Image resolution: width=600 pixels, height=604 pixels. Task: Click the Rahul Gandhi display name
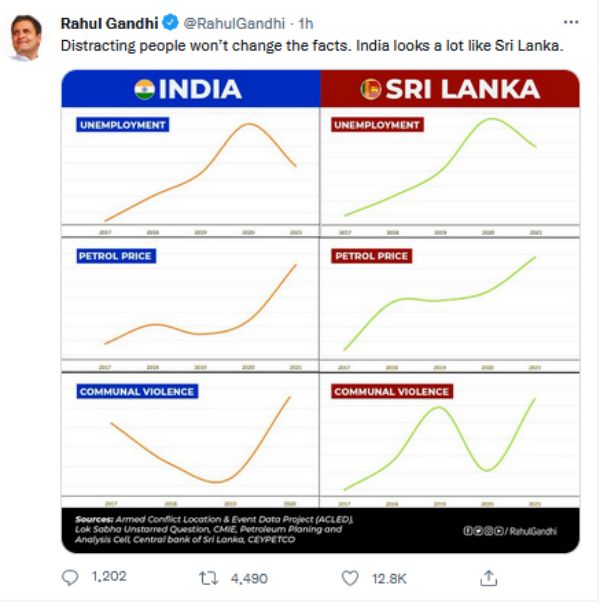click(x=110, y=23)
